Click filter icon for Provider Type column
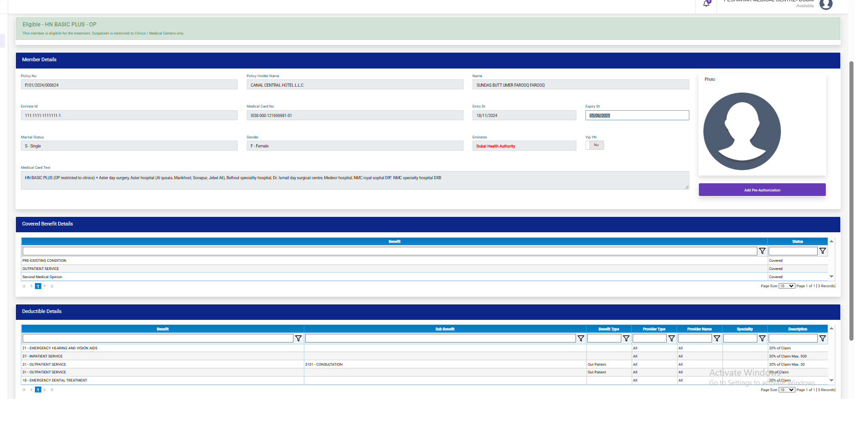This screenshot has width=868, height=421. point(672,338)
